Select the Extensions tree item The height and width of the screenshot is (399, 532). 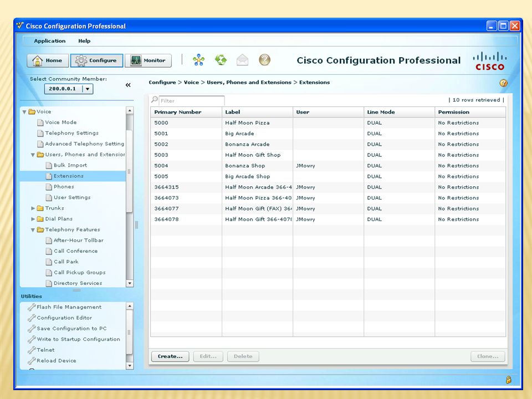(x=73, y=176)
